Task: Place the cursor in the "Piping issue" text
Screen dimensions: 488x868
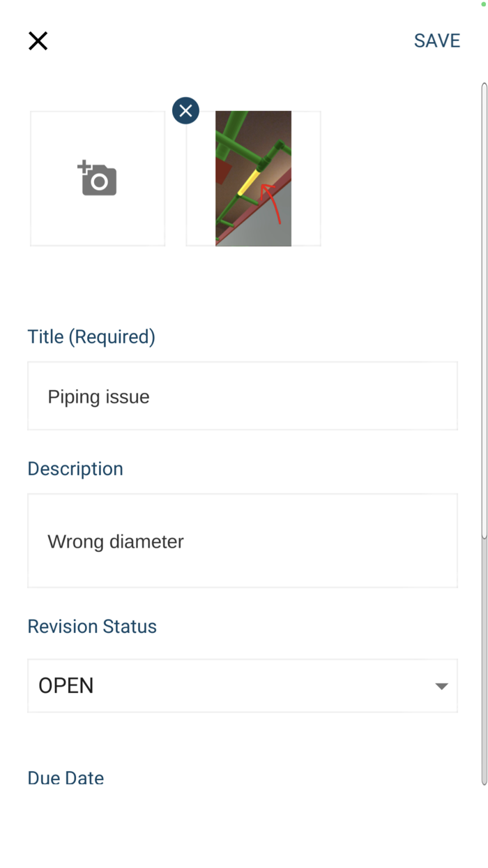Action: point(98,397)
